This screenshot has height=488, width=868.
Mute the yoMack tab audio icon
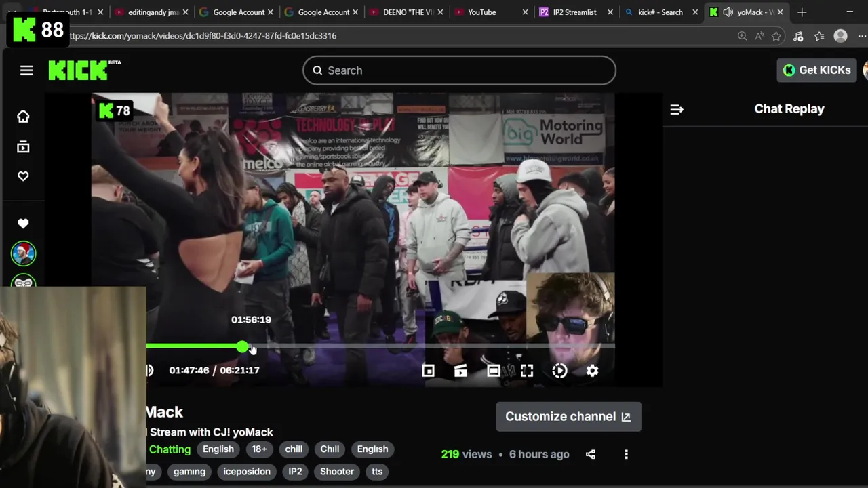coord(728,12)
